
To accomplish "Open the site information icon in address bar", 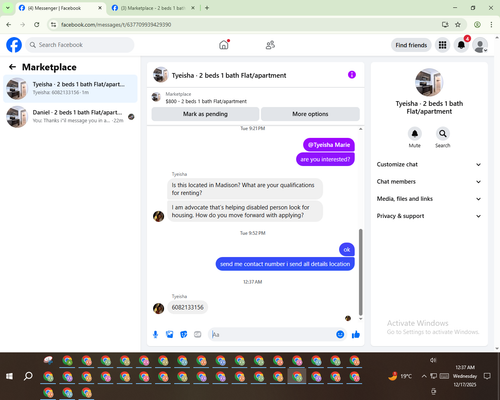I will pos(53,25).
